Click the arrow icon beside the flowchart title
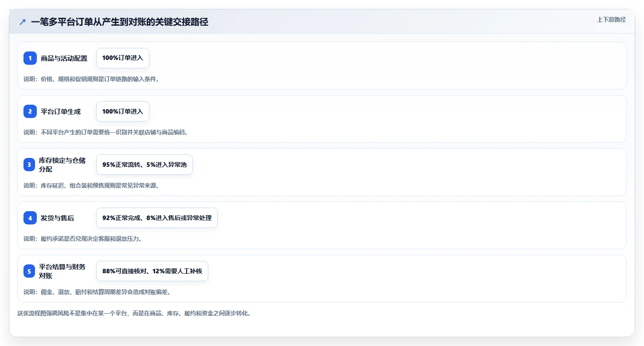 coord(23,22)
